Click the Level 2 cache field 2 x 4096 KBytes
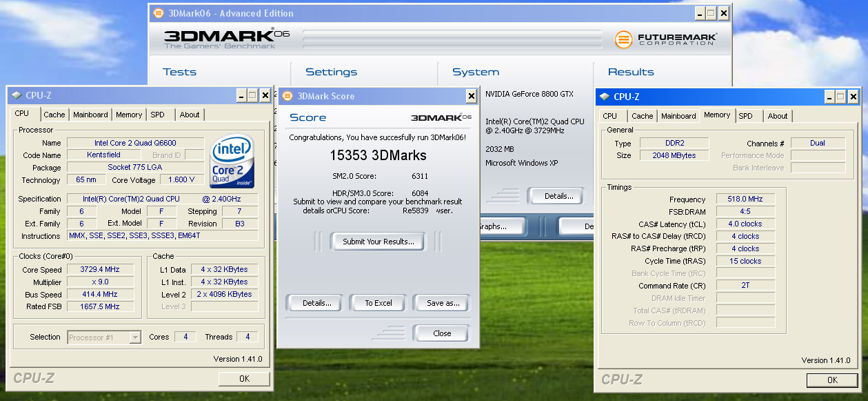 [224, 295]
